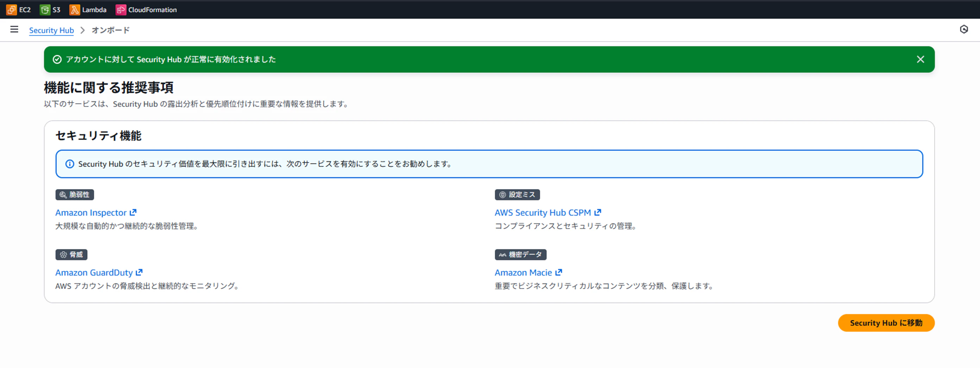Click the 脆弱性 category badge label
This screenshot has width=980, height=368.
(80, 195)
